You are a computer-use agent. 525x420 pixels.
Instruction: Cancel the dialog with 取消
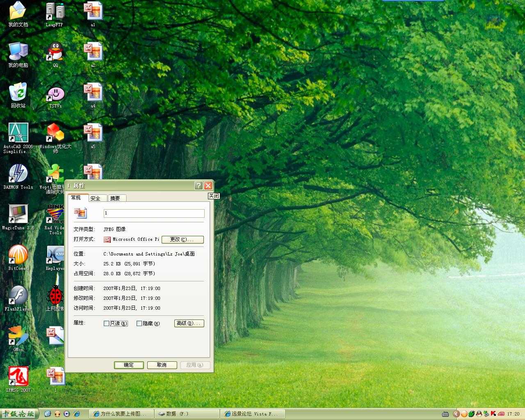(x=162, y=365)
